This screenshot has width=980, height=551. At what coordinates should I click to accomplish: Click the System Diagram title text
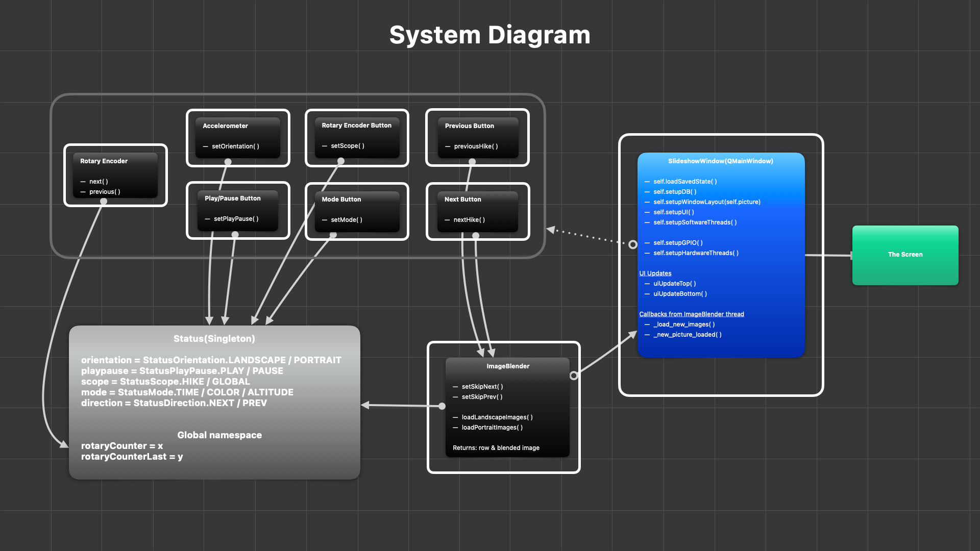point(489,35)
